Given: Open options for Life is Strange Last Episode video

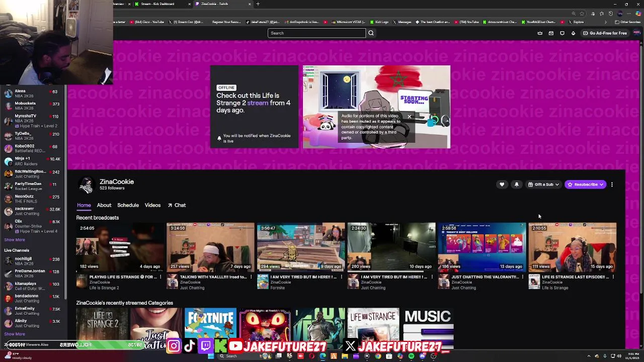Looking at the screenshot, I should (613, 277).
